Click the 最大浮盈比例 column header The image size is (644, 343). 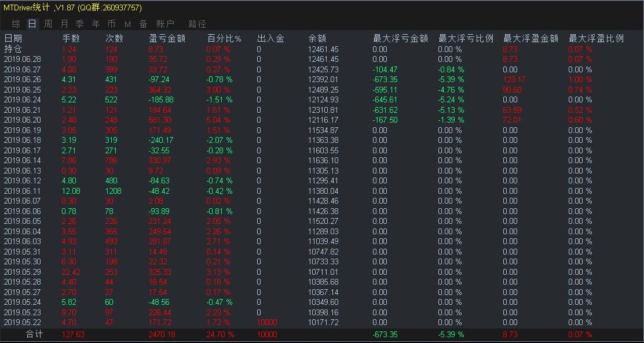click(597, 39)
